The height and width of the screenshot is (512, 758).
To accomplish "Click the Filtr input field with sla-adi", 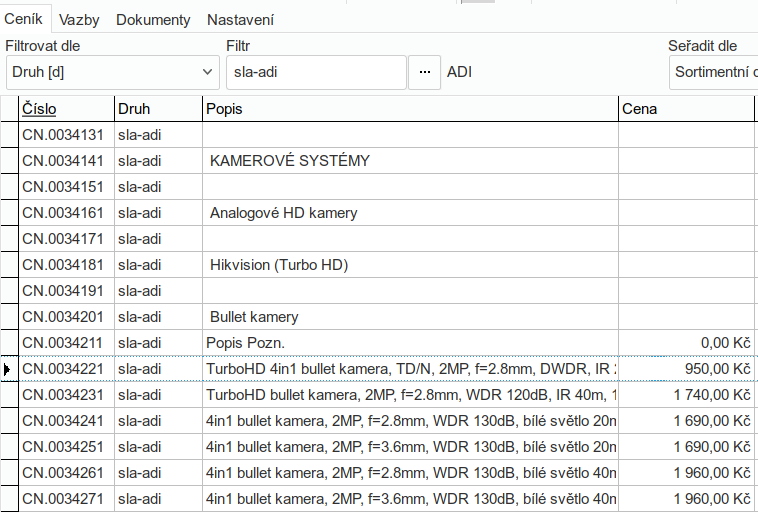I will click(x=316, y=72).
